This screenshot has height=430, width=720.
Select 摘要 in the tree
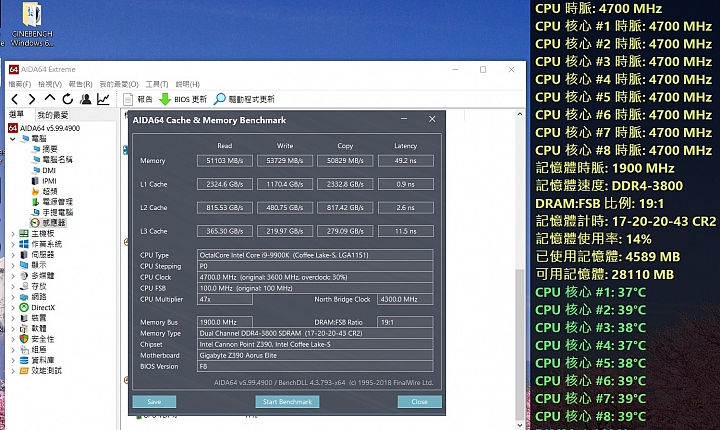point(50,149)
